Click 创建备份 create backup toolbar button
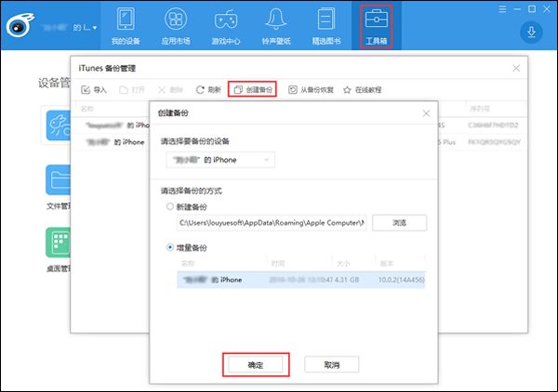This screenshot has height=392, width=558. [252, 90]
